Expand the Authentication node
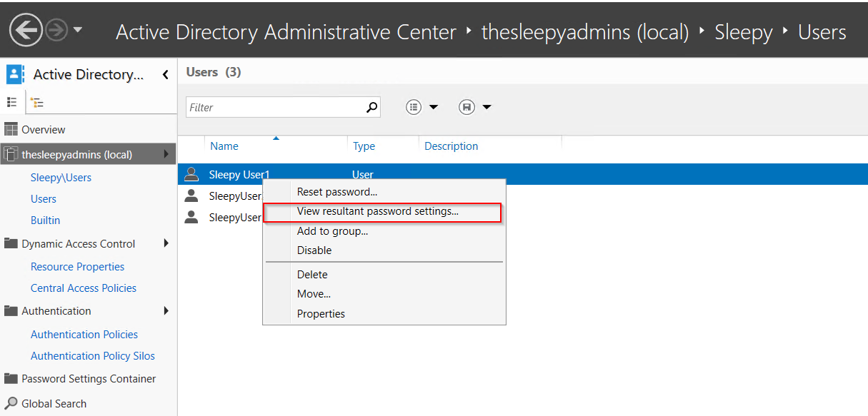The image size is (868, 416). (x=166, y=311)
